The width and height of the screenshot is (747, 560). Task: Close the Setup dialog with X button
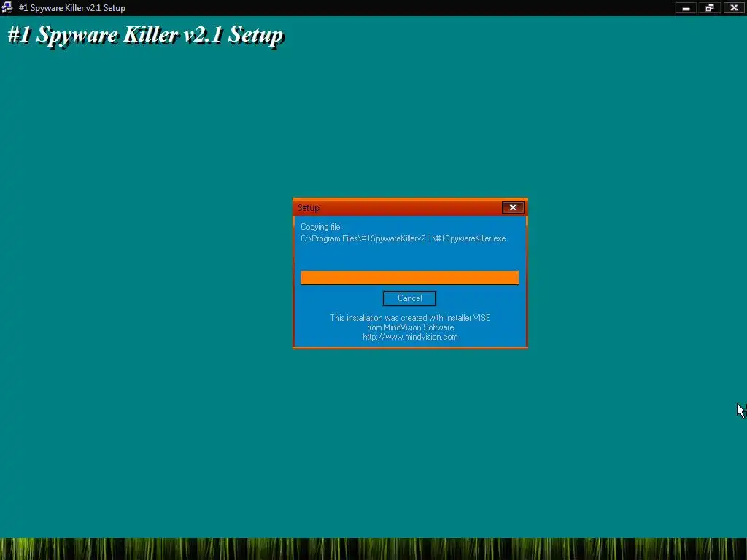coord(513,207)
